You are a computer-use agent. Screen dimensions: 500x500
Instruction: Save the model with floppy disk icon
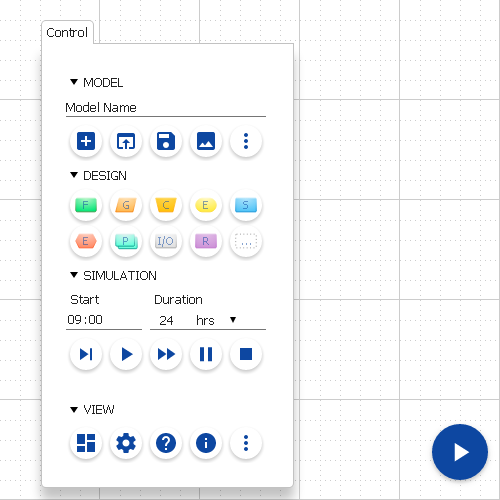tap(166, 141)
